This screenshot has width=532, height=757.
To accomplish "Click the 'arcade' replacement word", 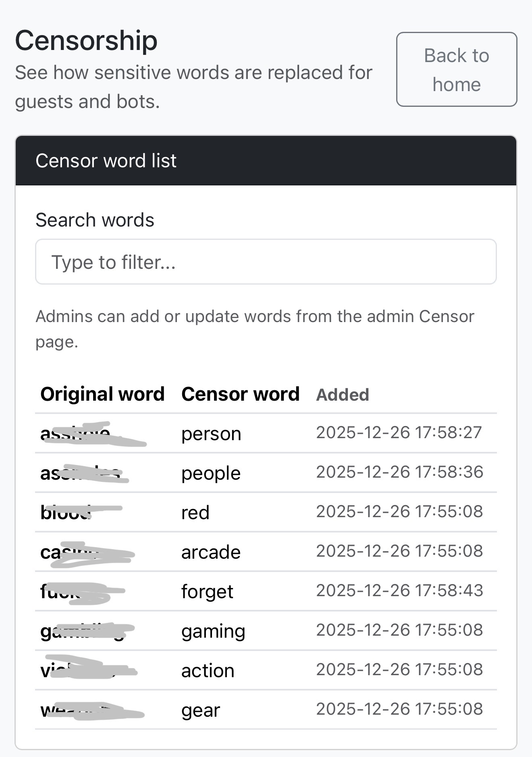I will tap(211, 552).
